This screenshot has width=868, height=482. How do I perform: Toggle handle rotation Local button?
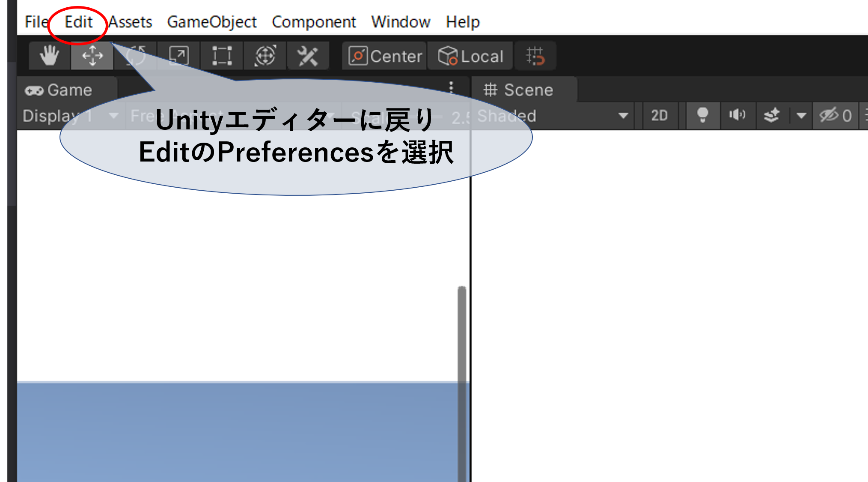[x=470, y=56]
